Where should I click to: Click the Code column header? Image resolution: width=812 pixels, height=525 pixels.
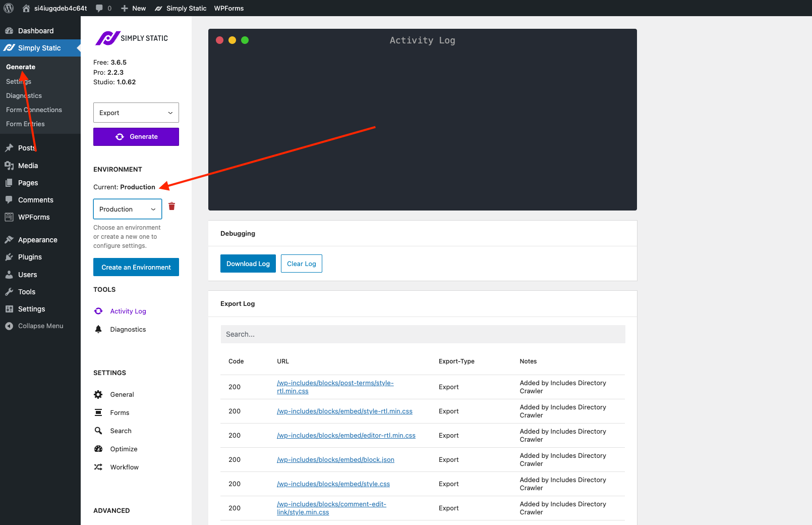[236, 361]
